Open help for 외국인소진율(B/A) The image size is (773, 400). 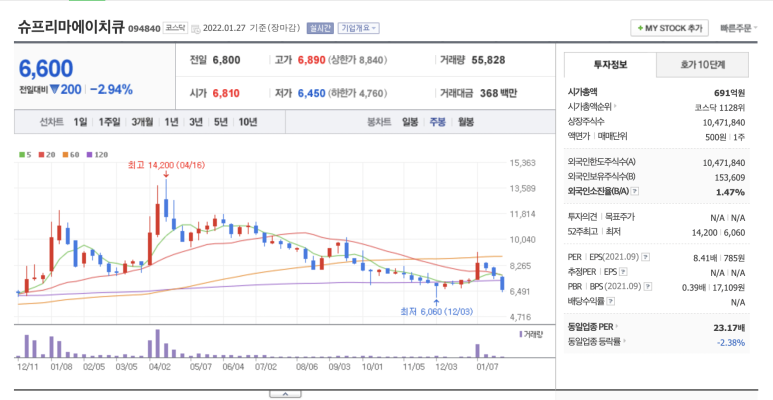pyautogui.click(x=635, y=191)
